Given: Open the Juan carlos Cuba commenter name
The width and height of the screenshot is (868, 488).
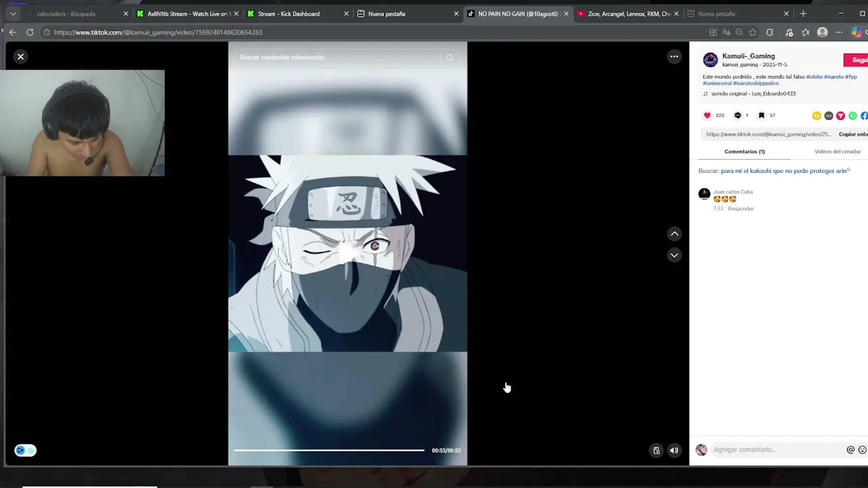Looking at the screenshot, I should click(733, 192).
